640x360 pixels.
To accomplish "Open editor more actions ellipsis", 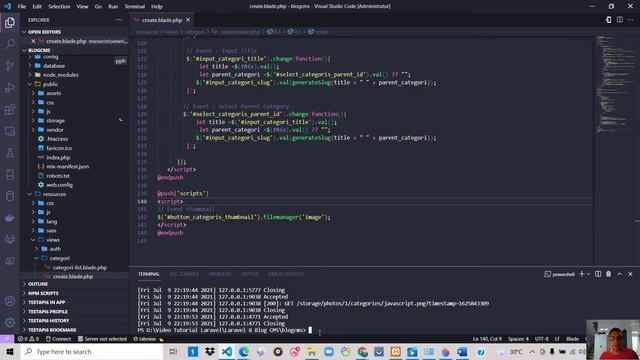I will tap(630, 20).
